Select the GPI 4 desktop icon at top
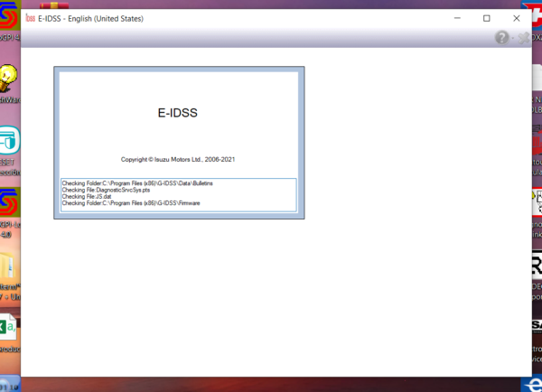Screen dimensions: 542x392 click(x=9, y=16)
